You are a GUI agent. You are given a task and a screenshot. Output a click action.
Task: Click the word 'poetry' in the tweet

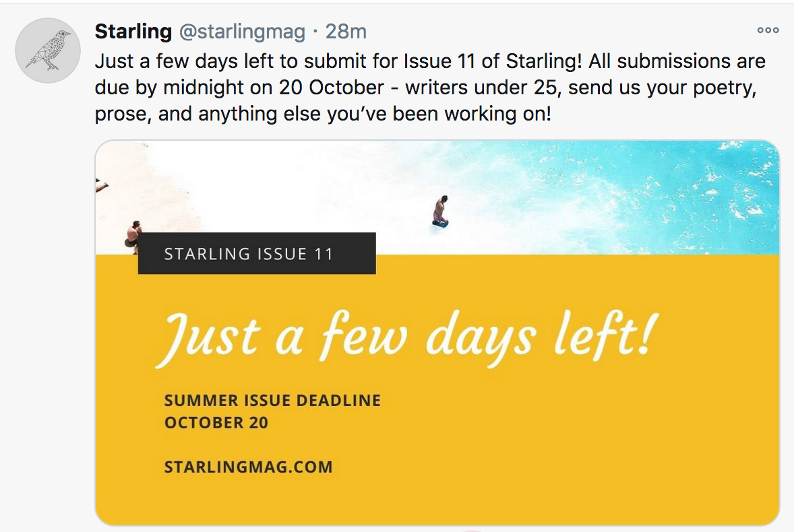tap(723, 88)
